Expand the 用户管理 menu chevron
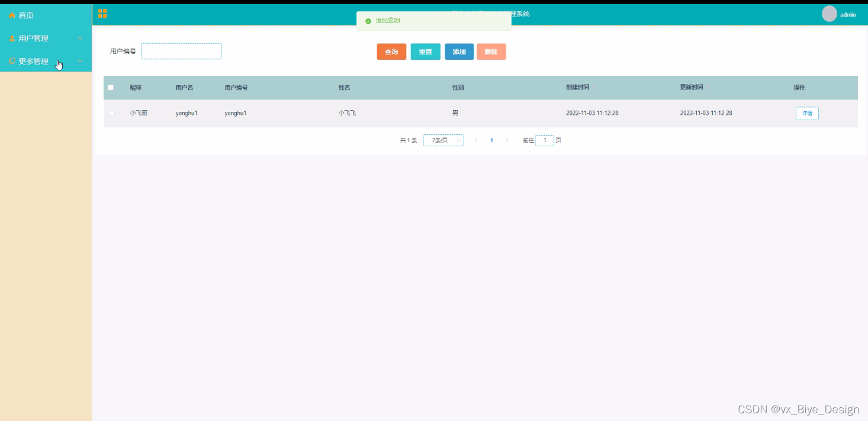Viewport: 868px width, 421px height. click(81, 38)
